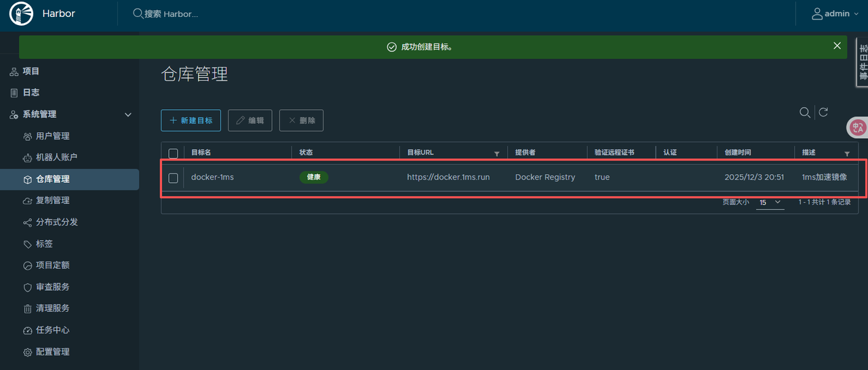
Task: Click the 任务中心 dashboard icon
Action: click(x=28, y=331)
